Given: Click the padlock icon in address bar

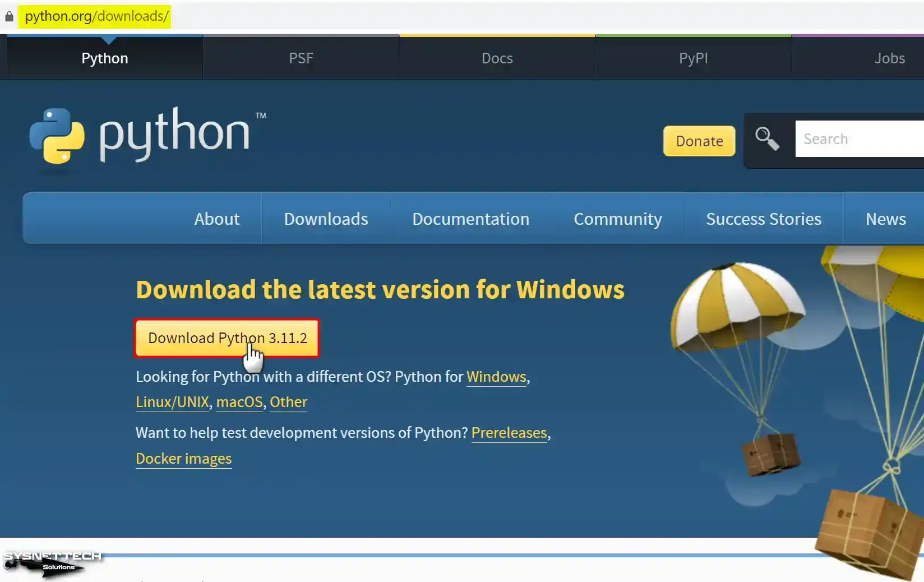Looking at the screenshot, I should pos(9,16).
